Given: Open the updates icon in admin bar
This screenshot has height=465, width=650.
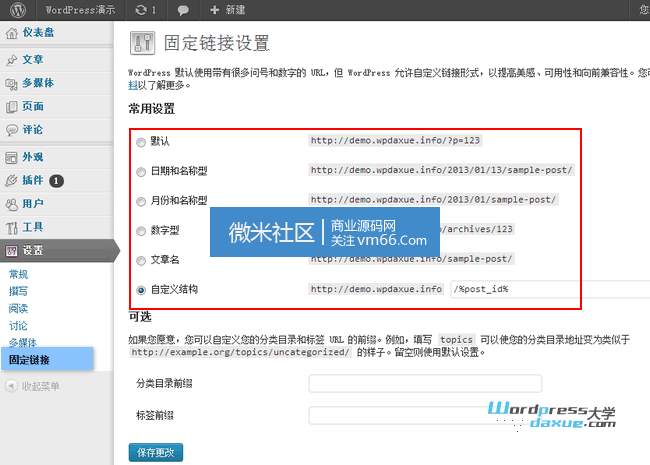Looking at the screenshot, I should pyautogui.click(x=141, y=10).
